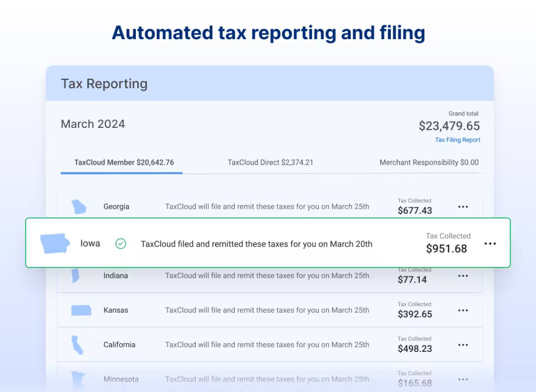Switch to the TaxCloud Direct tab

click(270, 163)
